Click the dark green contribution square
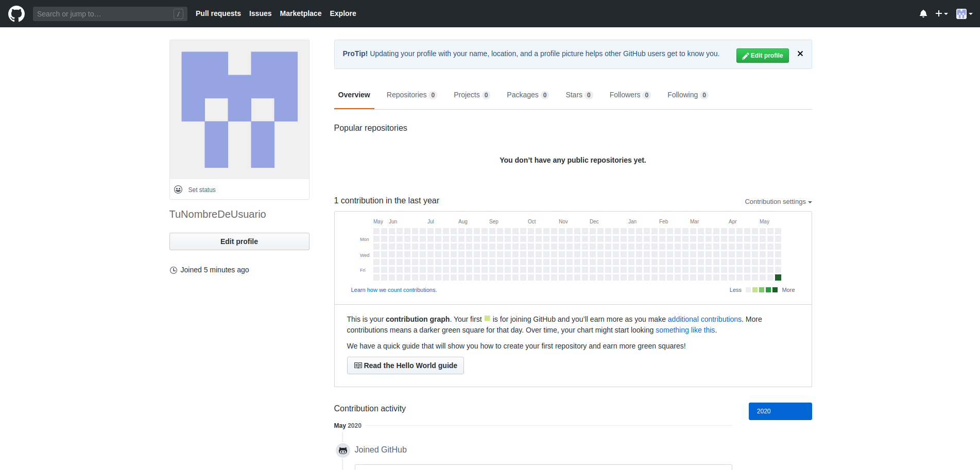 coord(778,277)
